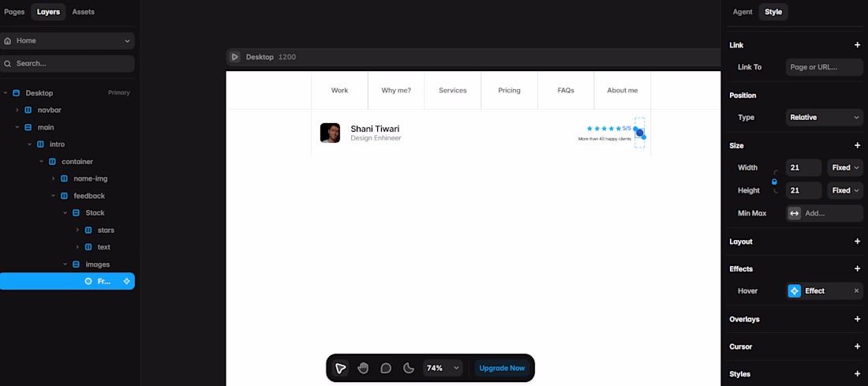This screenshot has height=386, width=868.
Task: Add a Link with plus icon
Action: [x=857, y=46]
